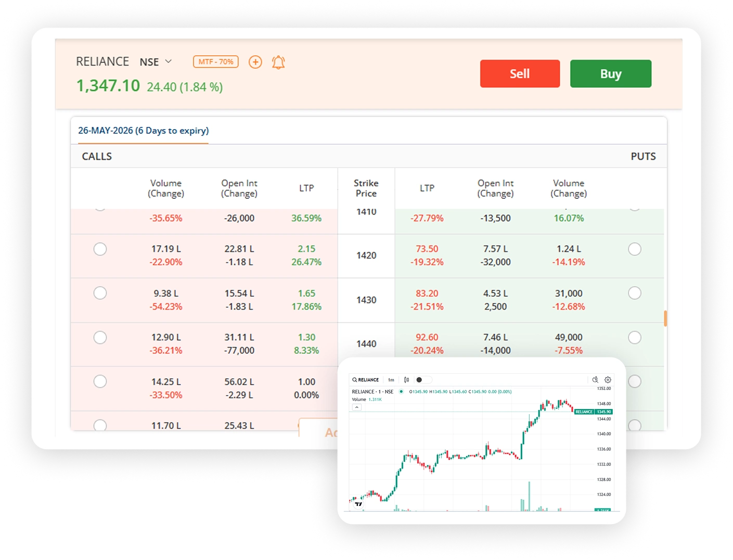
Task: Open the 26-MAY-2026 expiry tab
Action: tap(144, 131)
